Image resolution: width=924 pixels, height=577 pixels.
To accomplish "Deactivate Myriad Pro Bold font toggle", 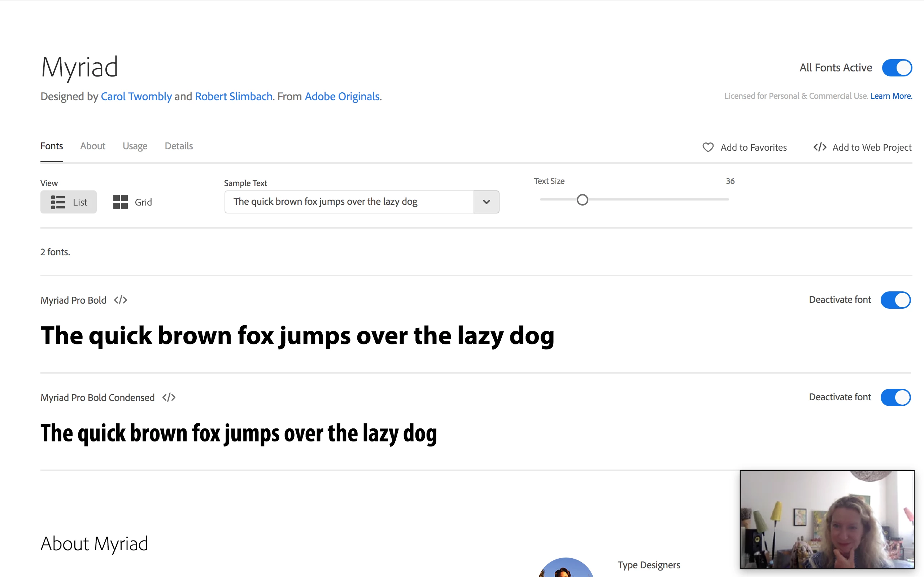I will pyautogui.click(x=895, y=300).
